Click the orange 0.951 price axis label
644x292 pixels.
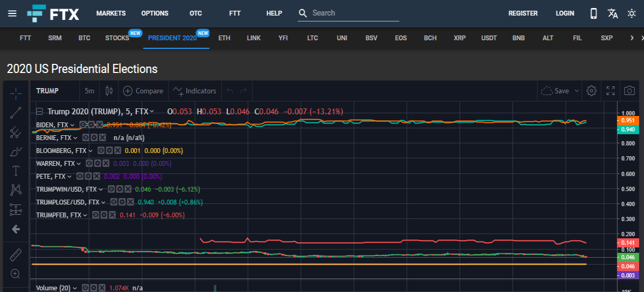[629, 121]
